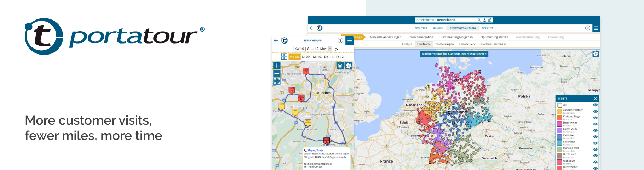Expand the main window hamburger menu
The image size is (644, 170).
(596, 28)
